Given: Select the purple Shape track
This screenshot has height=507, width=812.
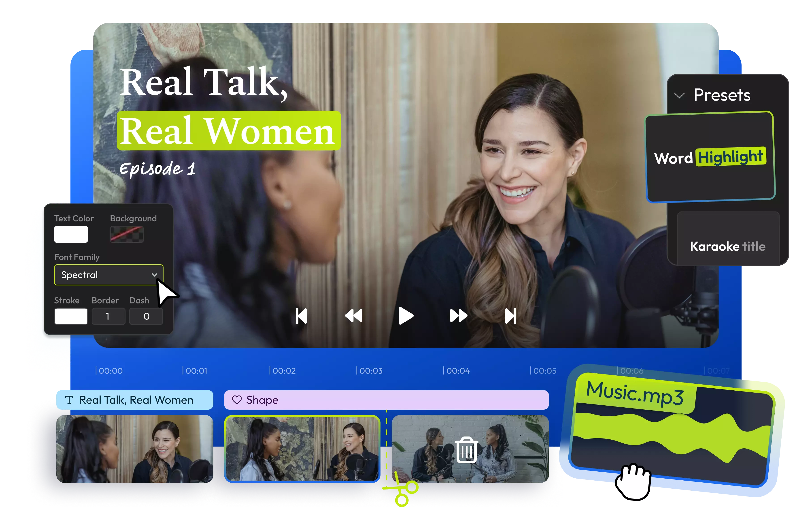Looking at the screenshot, I should tap(386, 400).
